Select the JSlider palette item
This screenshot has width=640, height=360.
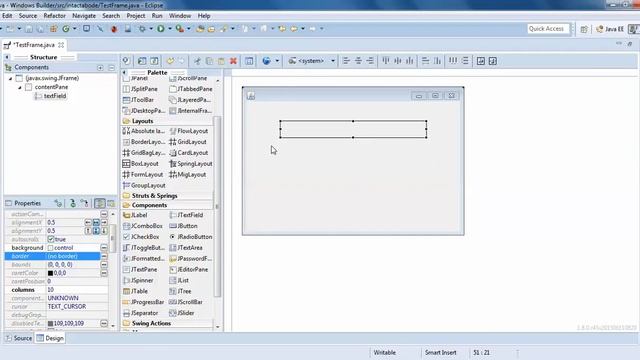coord(182,313)
